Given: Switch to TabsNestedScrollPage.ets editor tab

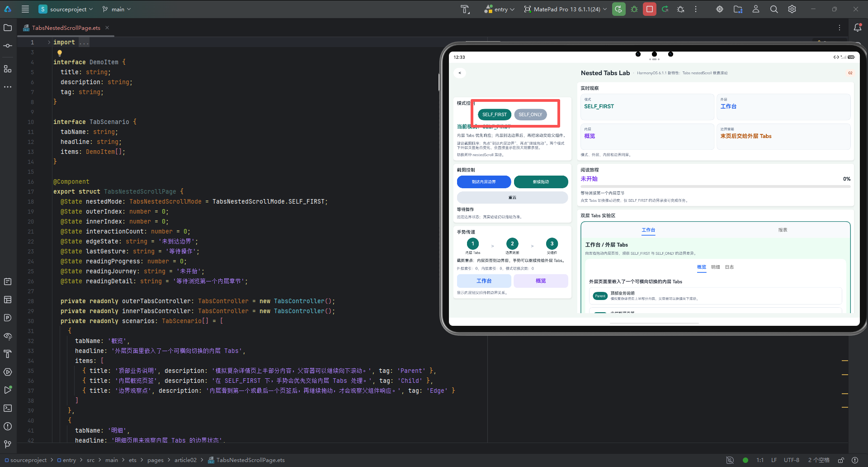Looking at the screenshot, I should [x=66, y=28].
